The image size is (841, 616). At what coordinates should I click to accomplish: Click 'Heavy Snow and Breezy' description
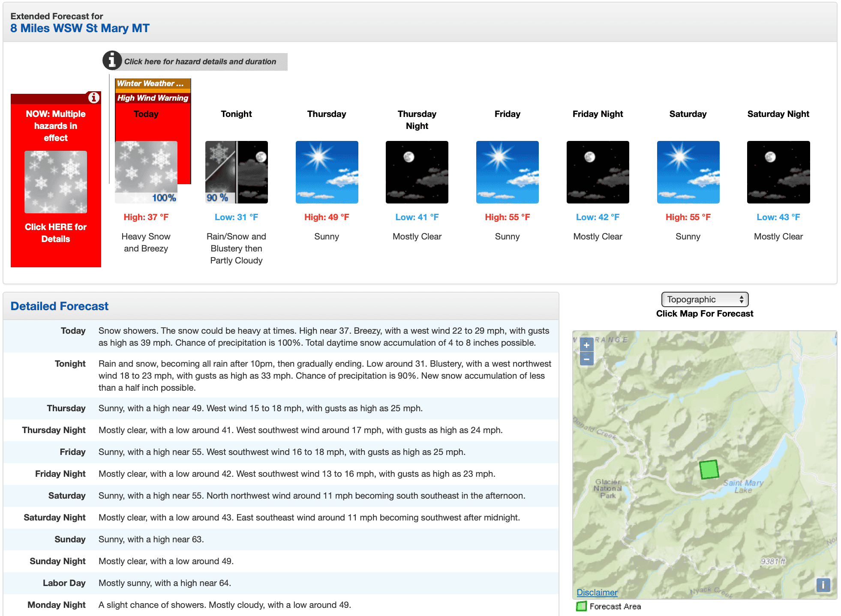(146, 242)
